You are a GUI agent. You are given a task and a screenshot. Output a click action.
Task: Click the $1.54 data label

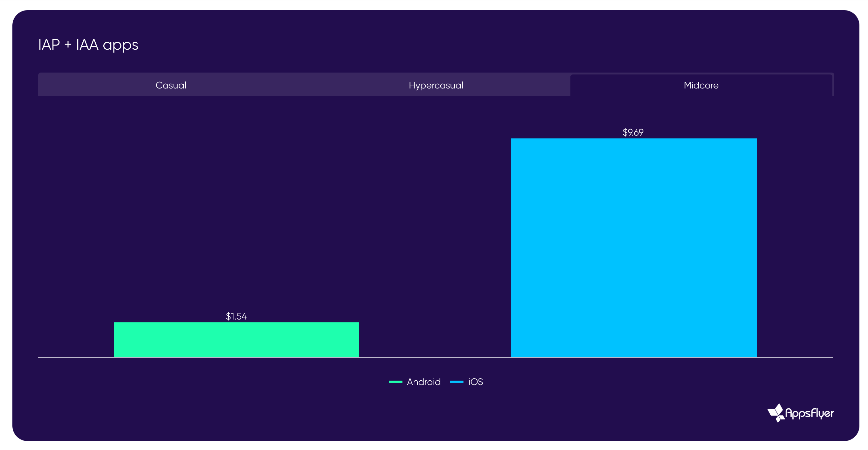coord(236,316)
